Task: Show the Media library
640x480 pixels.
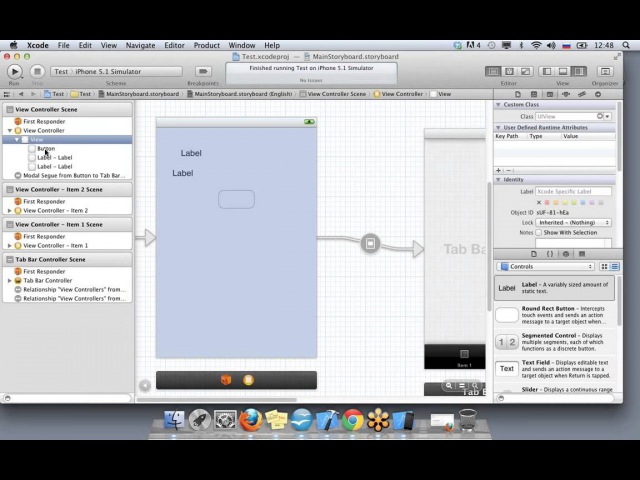Action: coord(582,254)
